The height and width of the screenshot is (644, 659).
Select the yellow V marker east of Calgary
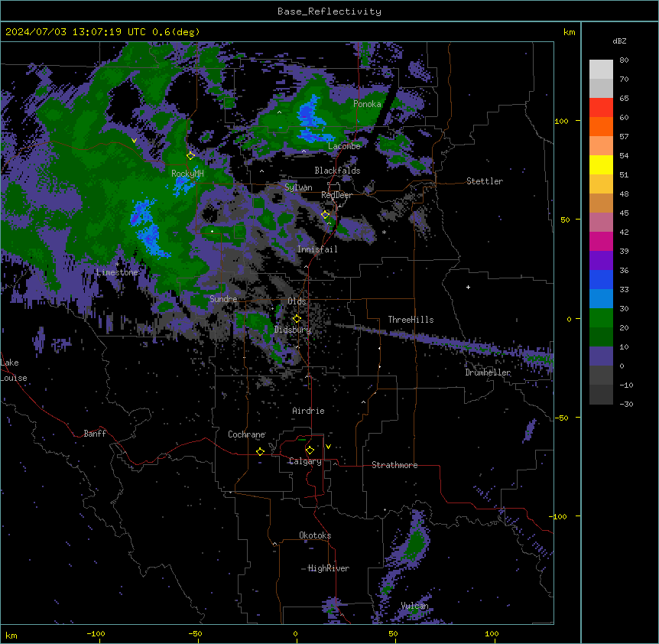[x=328, y=447]
